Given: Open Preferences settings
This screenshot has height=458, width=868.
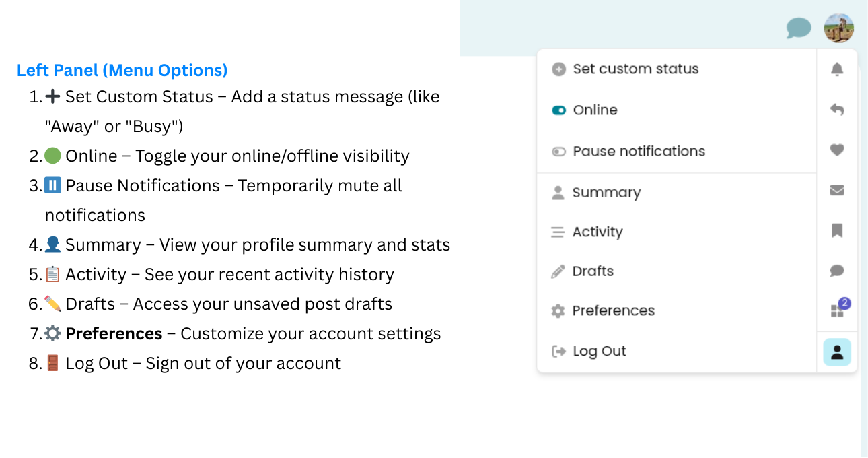Looking at the screenshot, I should (x=612, y=311).
